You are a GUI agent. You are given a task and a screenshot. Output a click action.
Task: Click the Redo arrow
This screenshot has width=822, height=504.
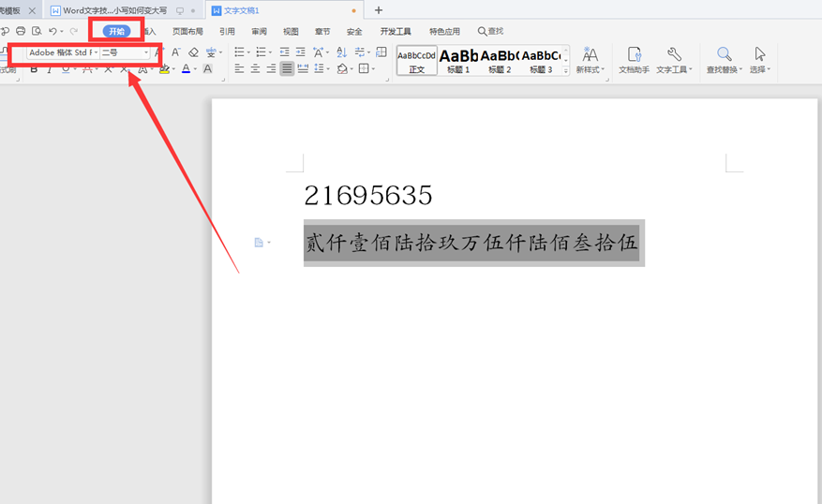point(74,32)
